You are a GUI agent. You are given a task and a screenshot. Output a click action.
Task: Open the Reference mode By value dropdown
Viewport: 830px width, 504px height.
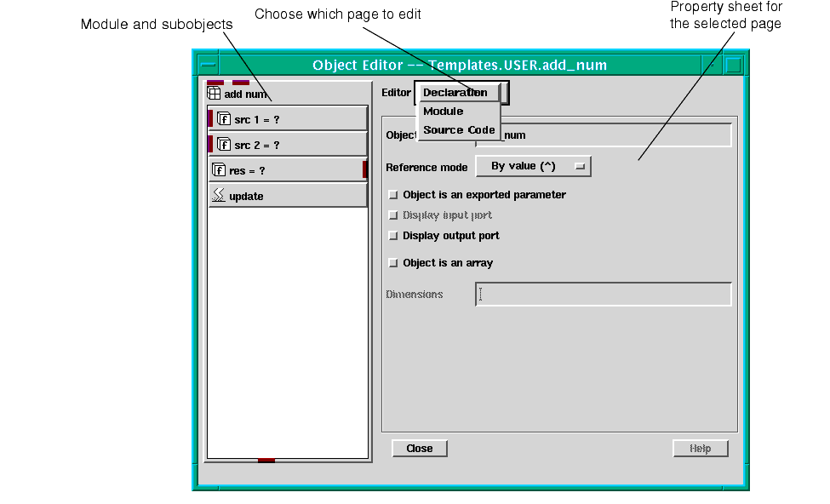tap(533, 167)
